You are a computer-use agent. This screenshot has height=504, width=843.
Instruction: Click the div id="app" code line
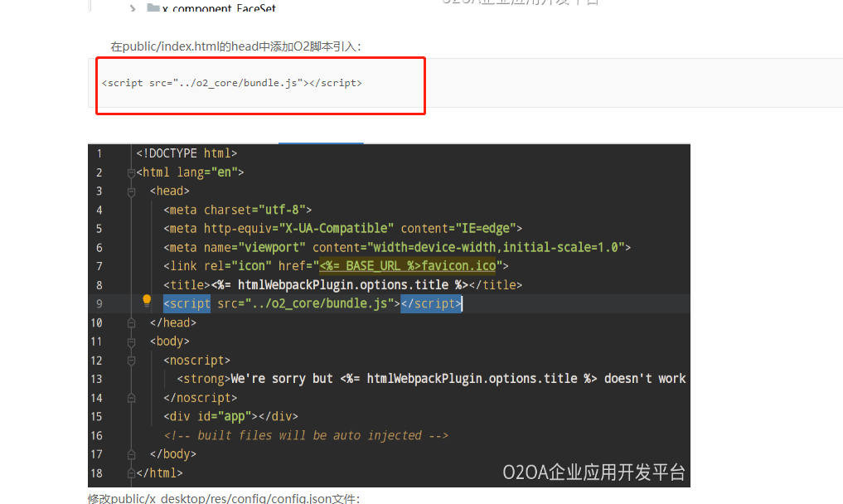tap(230, 416)
